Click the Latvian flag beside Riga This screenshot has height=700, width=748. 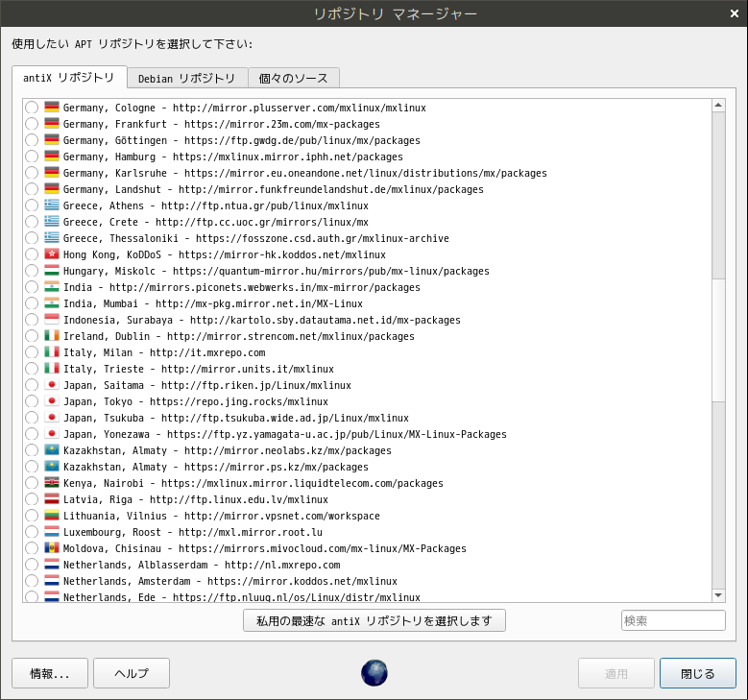pos(52,498)
